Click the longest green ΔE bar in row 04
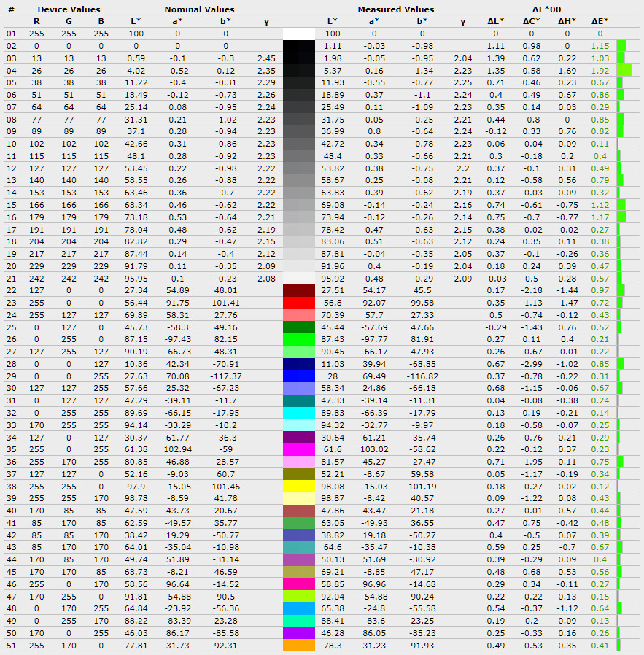Viewport: 644px width, 655px height. pos(624,71)
